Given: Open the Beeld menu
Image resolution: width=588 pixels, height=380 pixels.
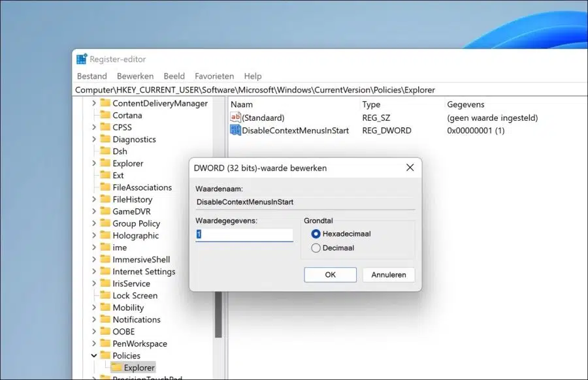Looking at the screenshot, I should click(x=174, y=76).
